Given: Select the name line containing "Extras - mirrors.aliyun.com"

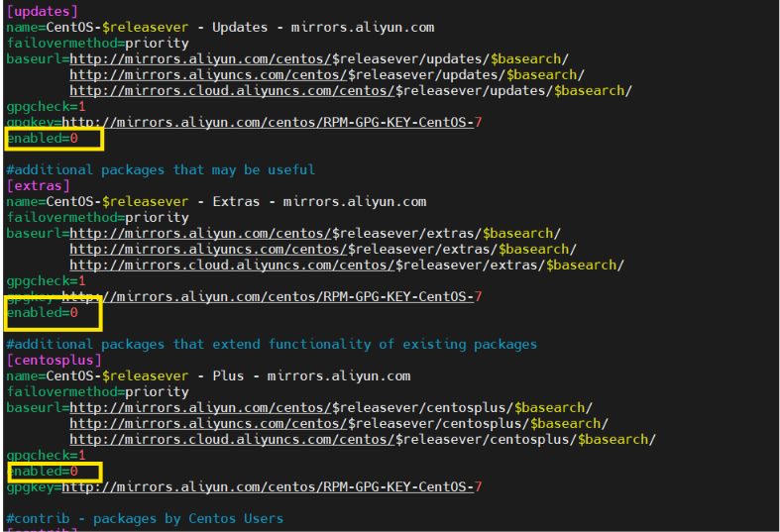Looking at the screenshot, I should (x=216, y=202).
